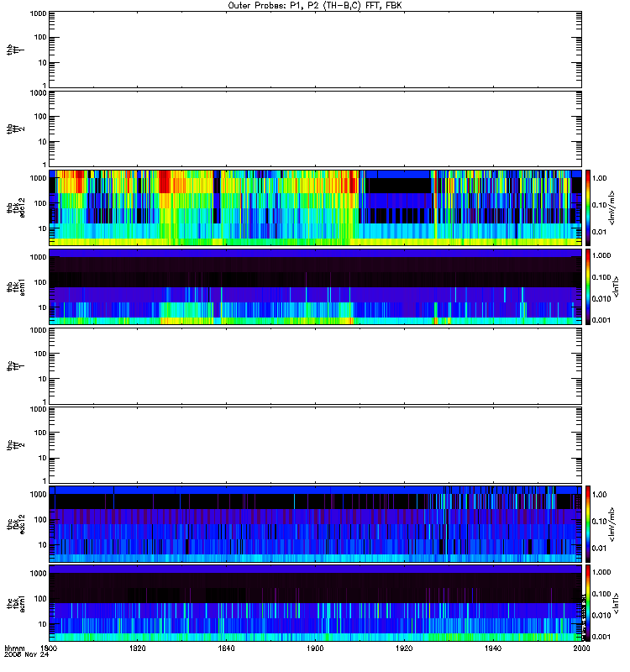This screenshot has width=630, height=672.
Task: Click the "0.100" value on thb scm1 color bar
Action: pyautogui.click(x=601, y=277)
